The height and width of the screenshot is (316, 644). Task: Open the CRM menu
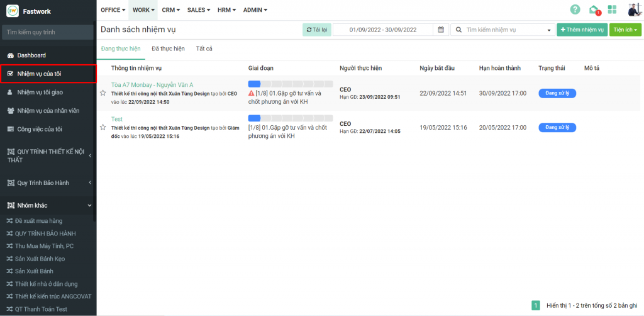(170, 10)
